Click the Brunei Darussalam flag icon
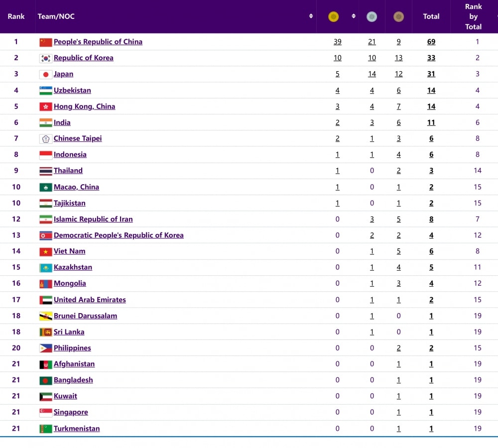This screenshot has height=448, width=498. point(46,316)
